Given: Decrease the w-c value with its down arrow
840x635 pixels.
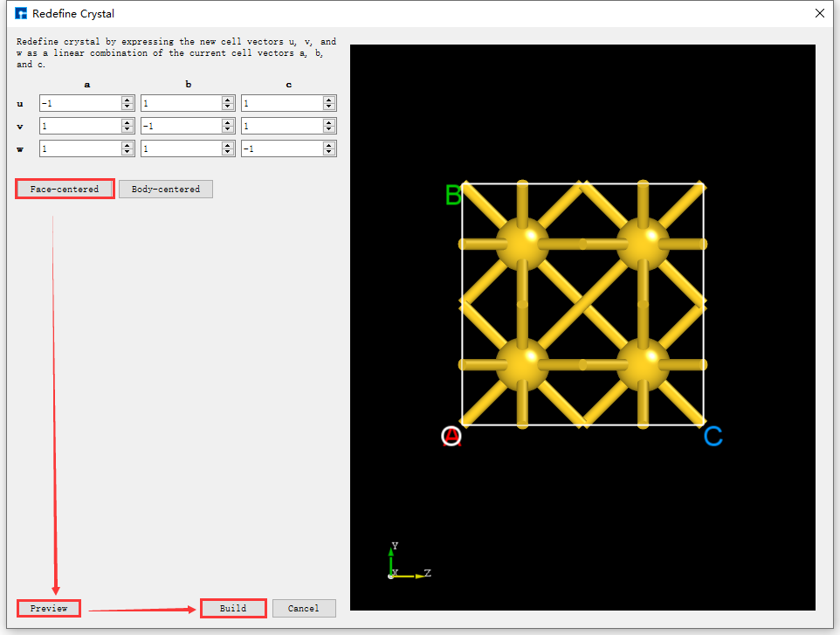Looking at the screenshot, I should tap(328, 152).
